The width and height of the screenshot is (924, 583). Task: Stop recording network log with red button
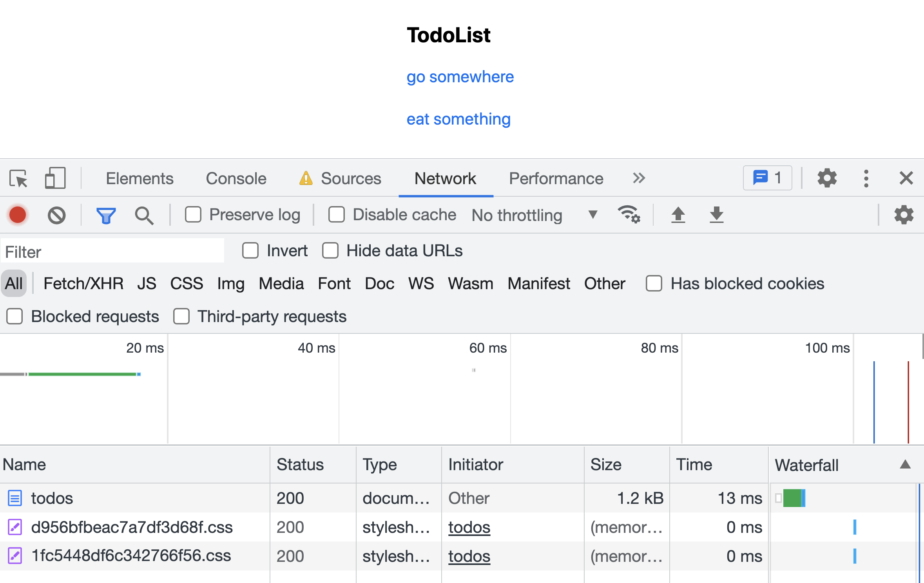[18, 215]
